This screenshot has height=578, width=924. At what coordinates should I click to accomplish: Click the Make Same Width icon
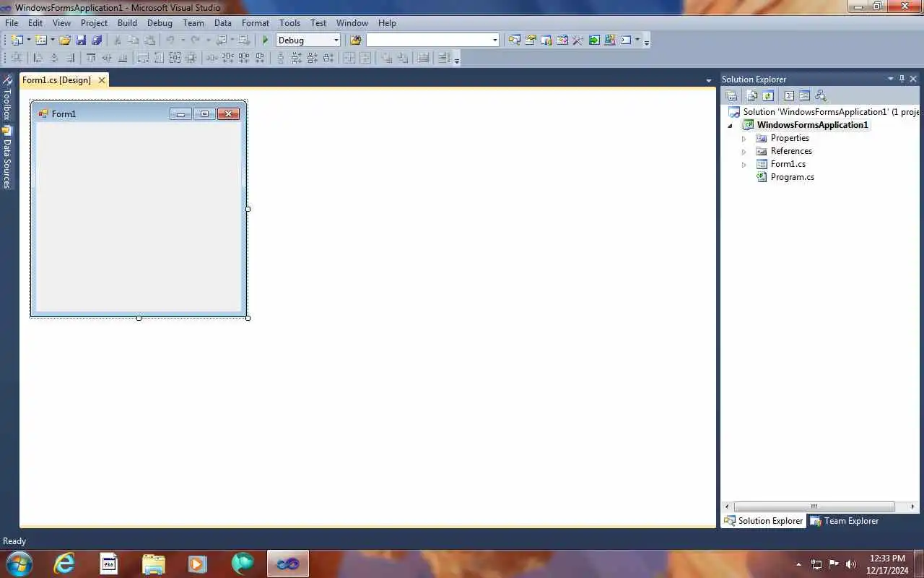[x=142, y=58]
